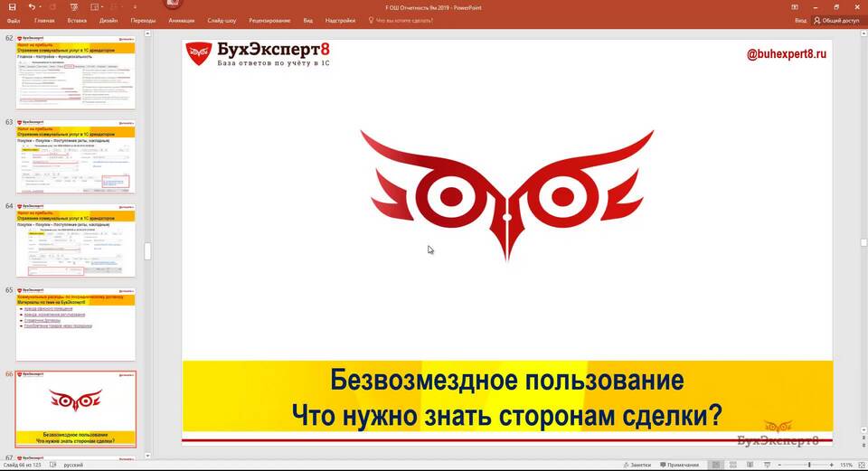The height and width of the screenshot is (471, 868).
Task: Click Fit slide to current window icon
Action: (861, 465)
